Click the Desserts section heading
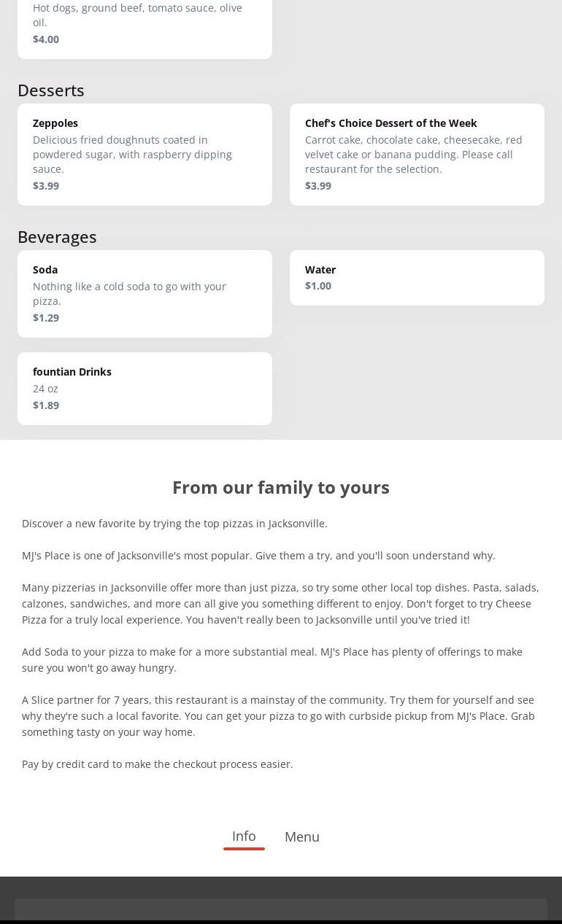This screenshot has width=562, height=924. coord(51,90)
